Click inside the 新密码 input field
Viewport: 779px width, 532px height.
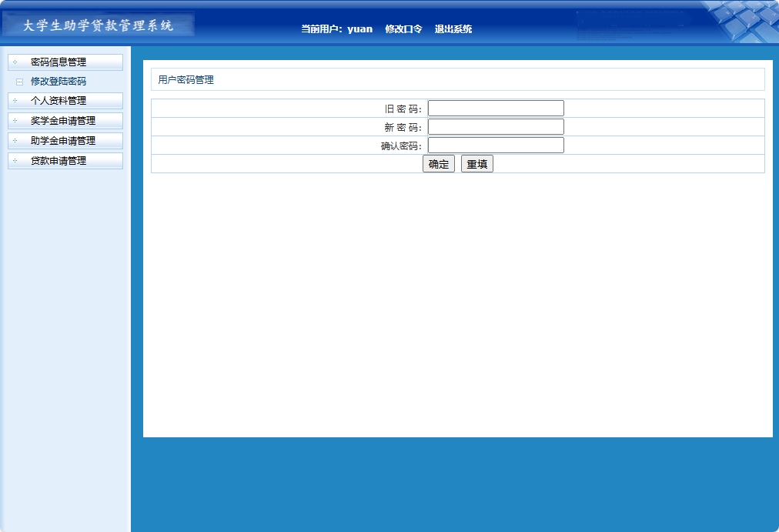496,126
